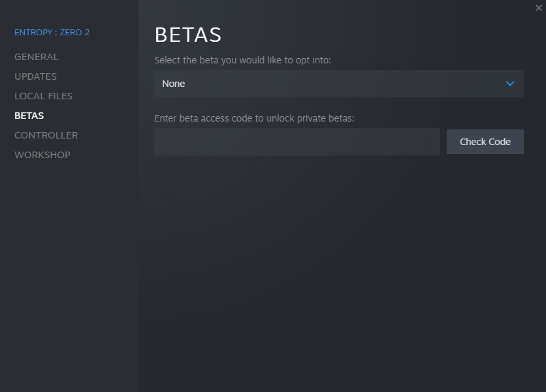Open the Local Files section
The image size is (546, 392).
tap(44, 96)
